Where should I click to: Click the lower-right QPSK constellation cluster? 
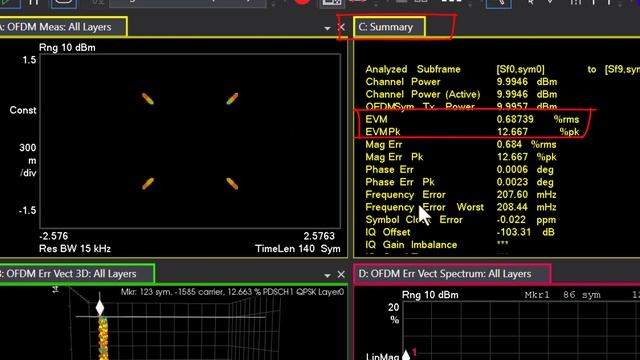click(x=232, y=183)
